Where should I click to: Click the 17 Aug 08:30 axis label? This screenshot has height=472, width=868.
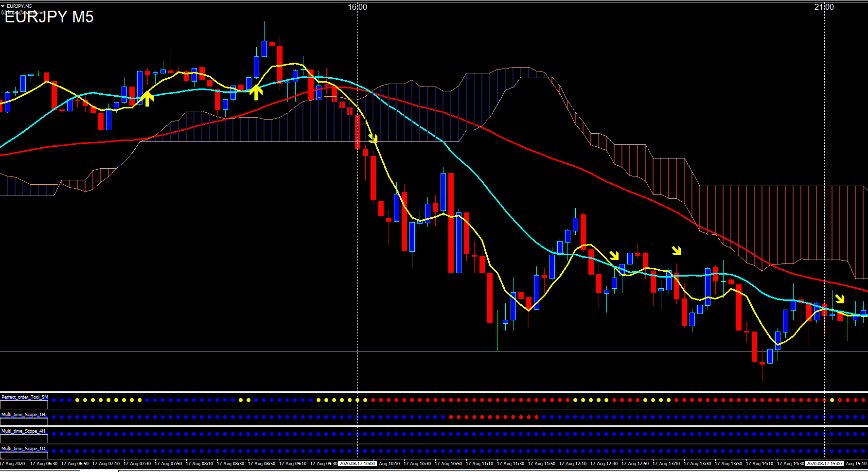[230, 464]
